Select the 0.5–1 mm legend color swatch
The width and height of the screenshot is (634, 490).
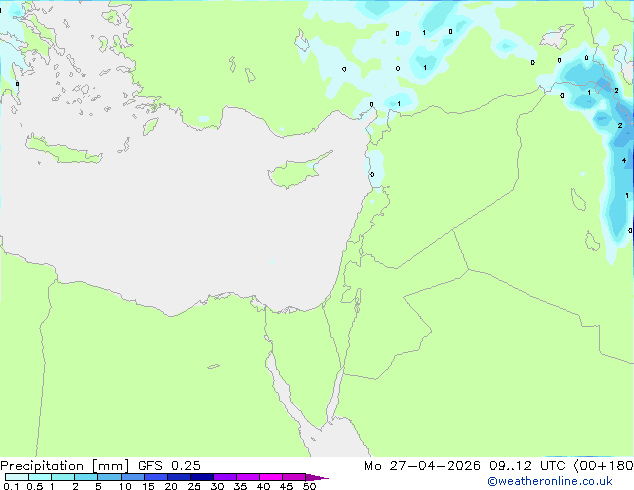(40, 477)
